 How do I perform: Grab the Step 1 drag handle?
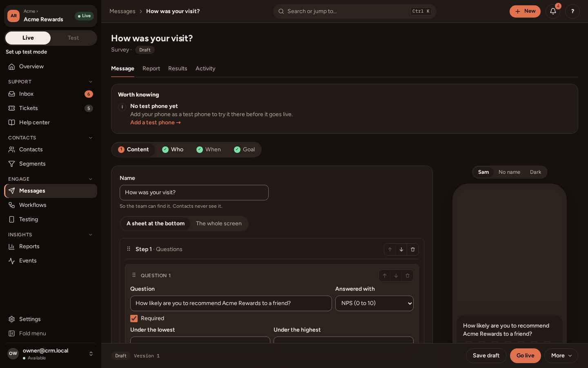click(x=129, y=249)
